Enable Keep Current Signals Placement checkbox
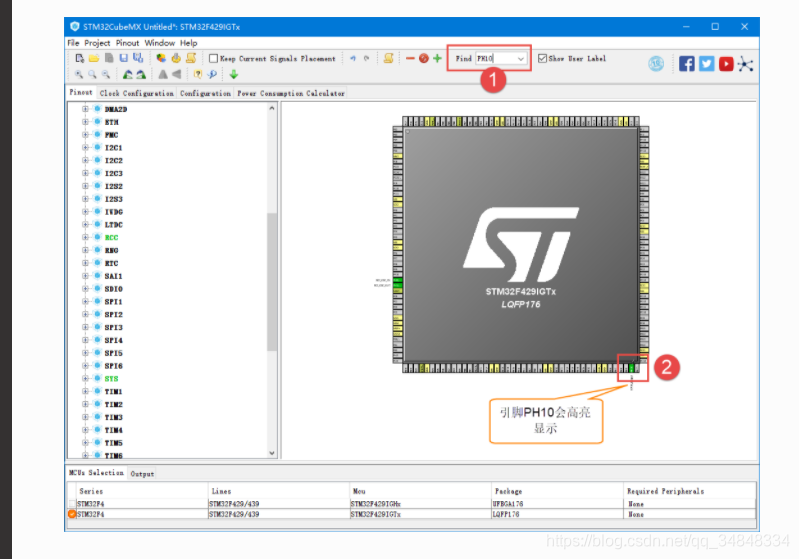Viewport: 799px width, 559px height. [x=214, y=59]
